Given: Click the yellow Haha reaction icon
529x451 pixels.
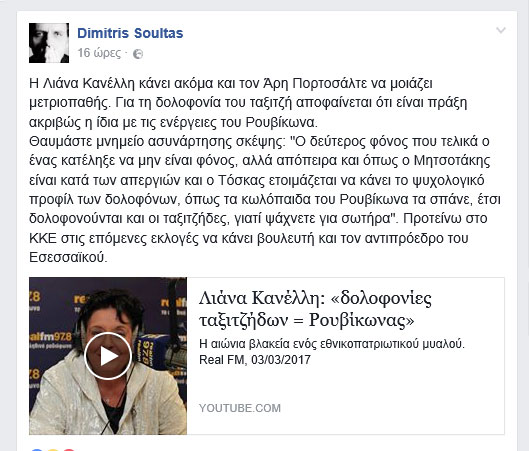Looking at the screenshot, I should click(x=53, y=450).
